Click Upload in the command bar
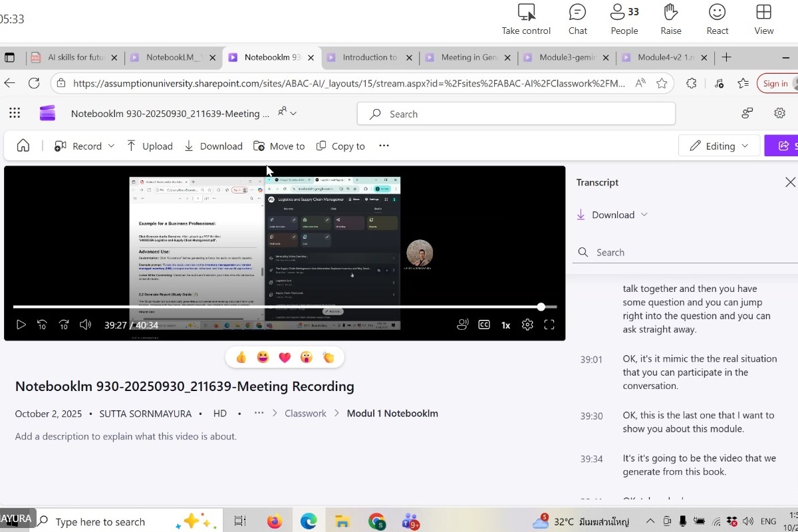Screen dimensions: 798x532 point(150,146)
